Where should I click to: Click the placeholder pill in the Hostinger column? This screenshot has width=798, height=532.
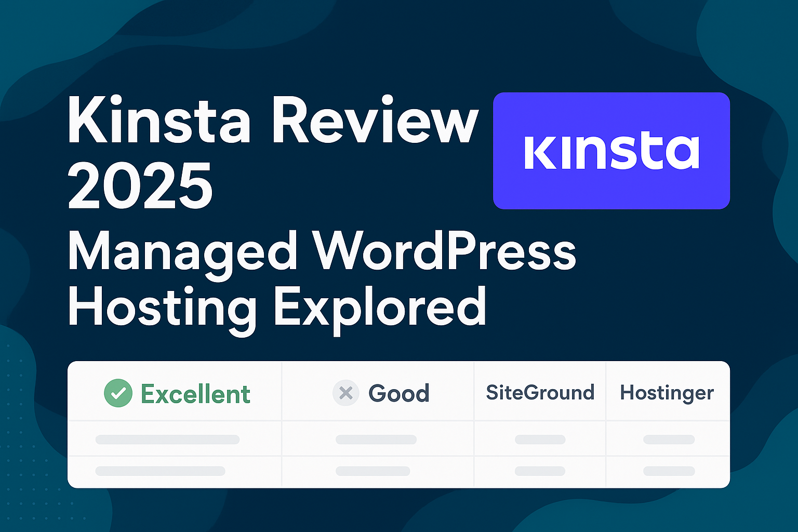coord(668,440)
